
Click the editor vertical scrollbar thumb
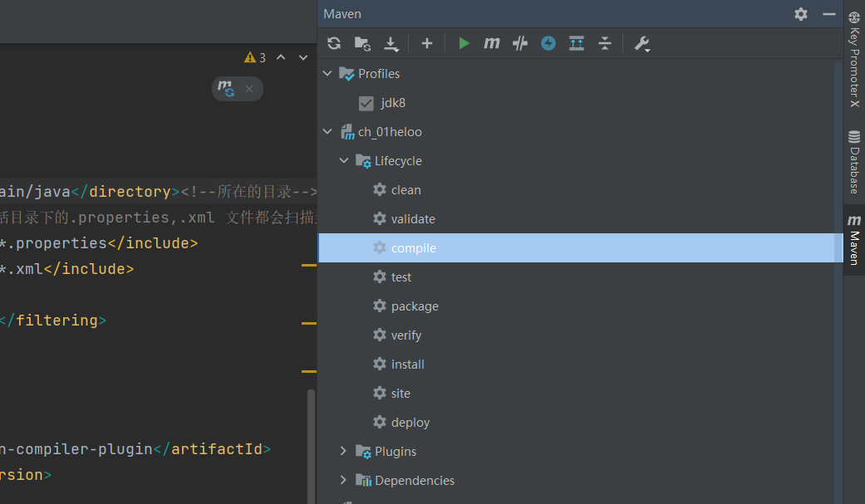coord(311,447)
